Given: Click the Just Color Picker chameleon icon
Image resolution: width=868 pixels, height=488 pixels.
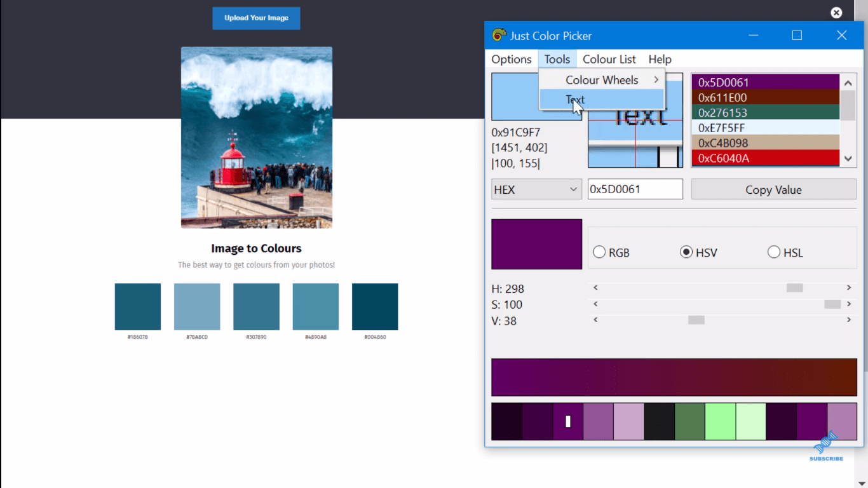Looking at the screenshot, I should pos(499,35).
